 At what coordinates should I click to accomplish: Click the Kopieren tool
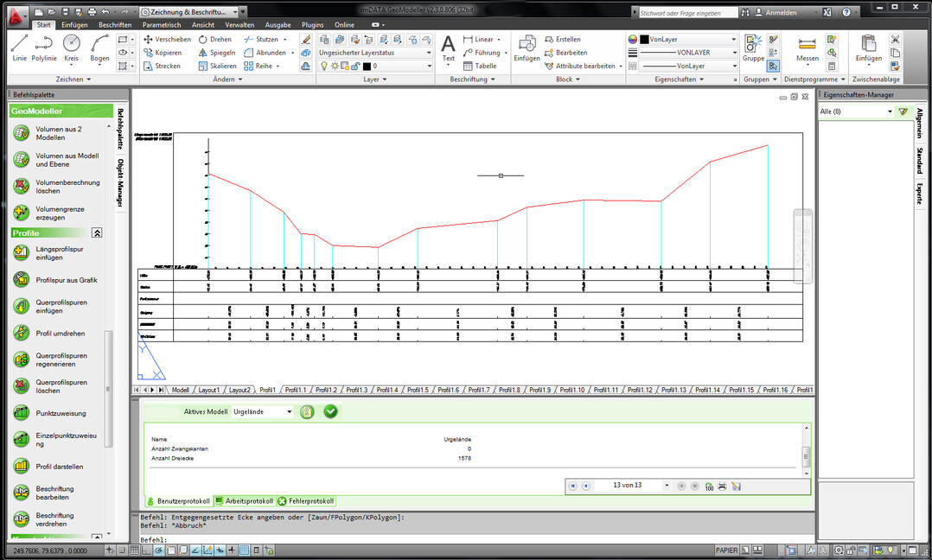coord(163,53)
